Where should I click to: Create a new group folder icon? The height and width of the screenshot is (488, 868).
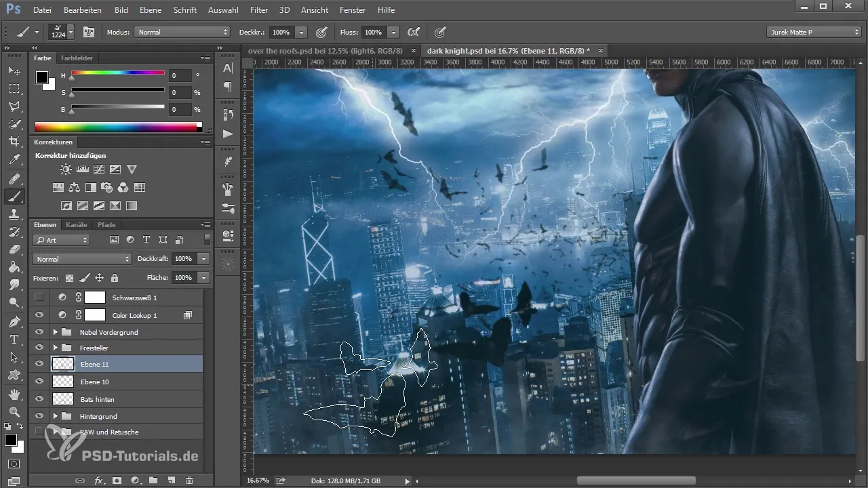point(153,480)
